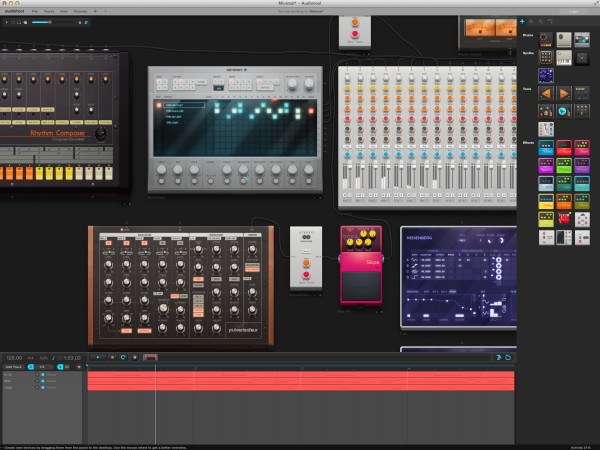600x450 pixels.
Task: Toggle the cyan button beside Add Track
Action: pos(31,367)
